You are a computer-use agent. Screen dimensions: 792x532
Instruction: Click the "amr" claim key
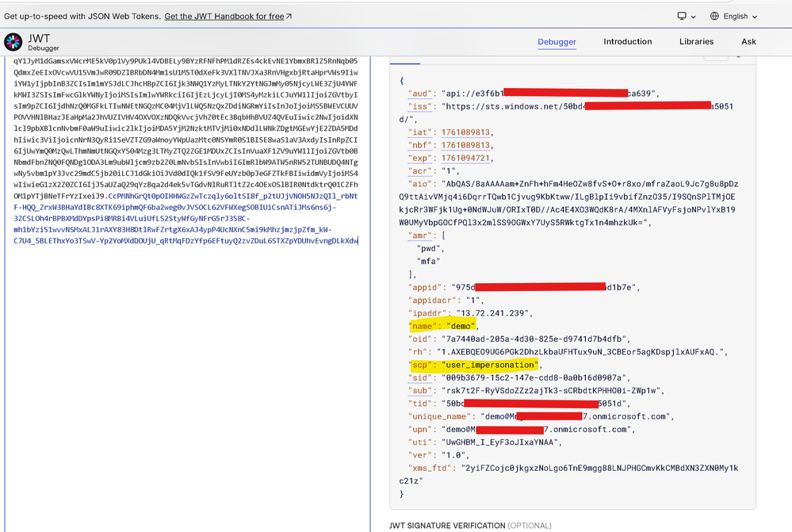point(420,235)
